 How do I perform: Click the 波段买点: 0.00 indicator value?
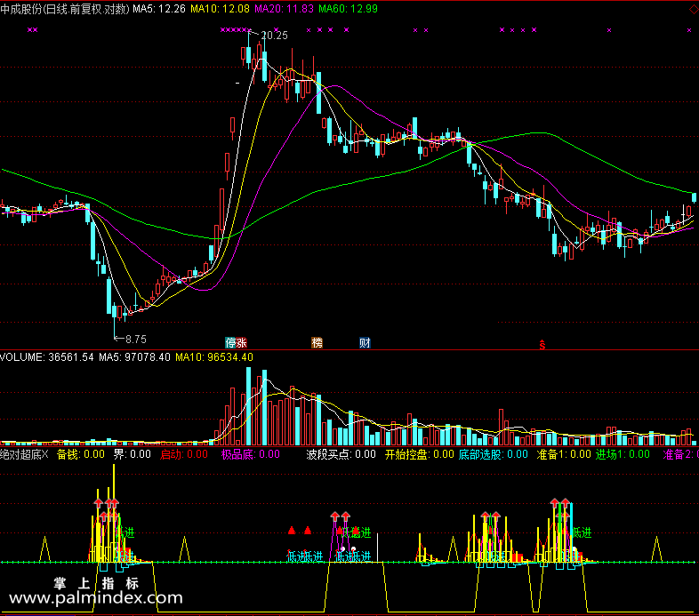pyautogui.click(x=341, y=454)
